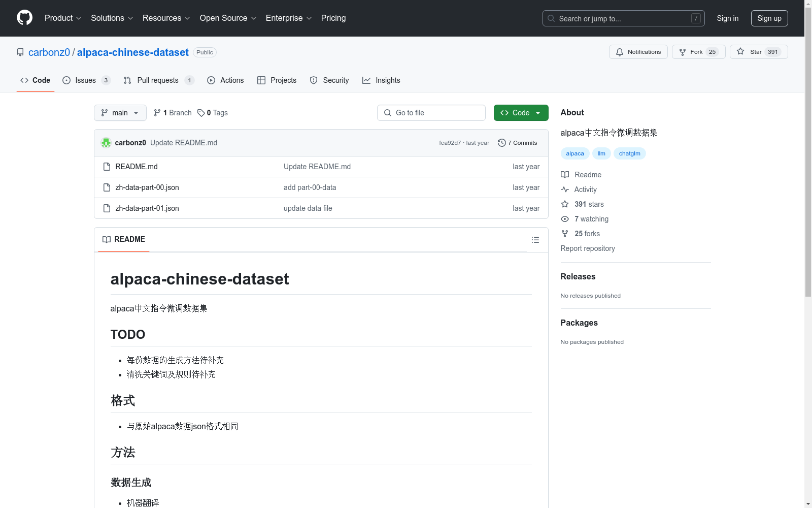The height and width of the screenshot is (508, 812).
Task: Click the file icon beside zh-data-part-01.json
Action: [107, 208]
